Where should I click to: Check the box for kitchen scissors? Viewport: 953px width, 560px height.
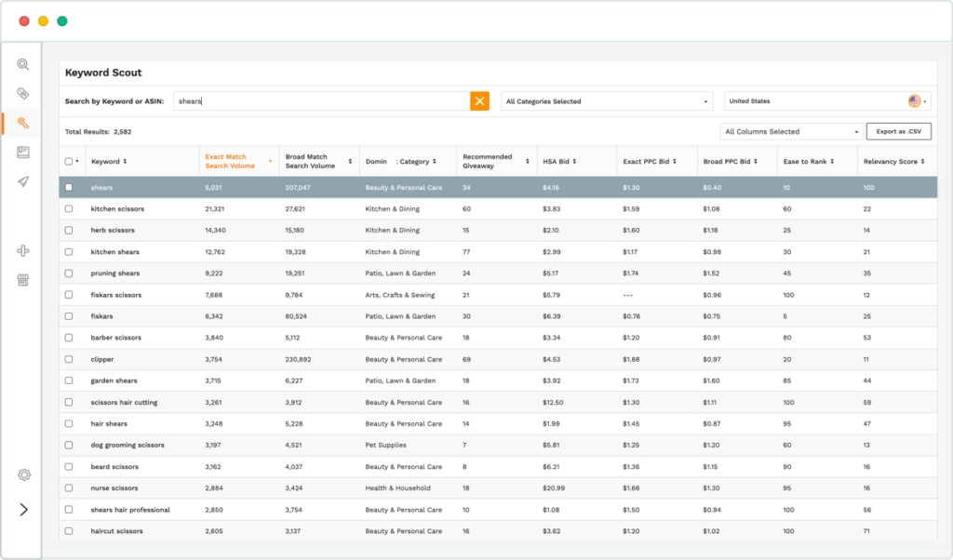pos(69,209)
